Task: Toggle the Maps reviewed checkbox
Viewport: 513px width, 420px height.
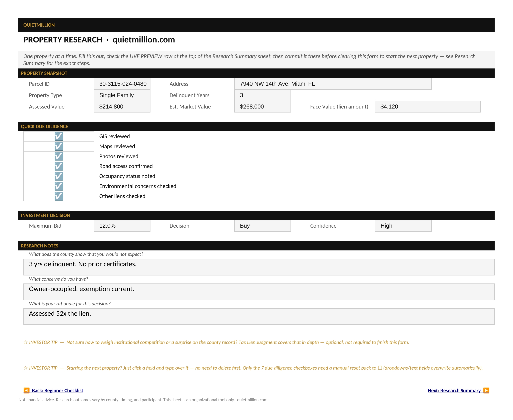Action: (x=59, y=146)
